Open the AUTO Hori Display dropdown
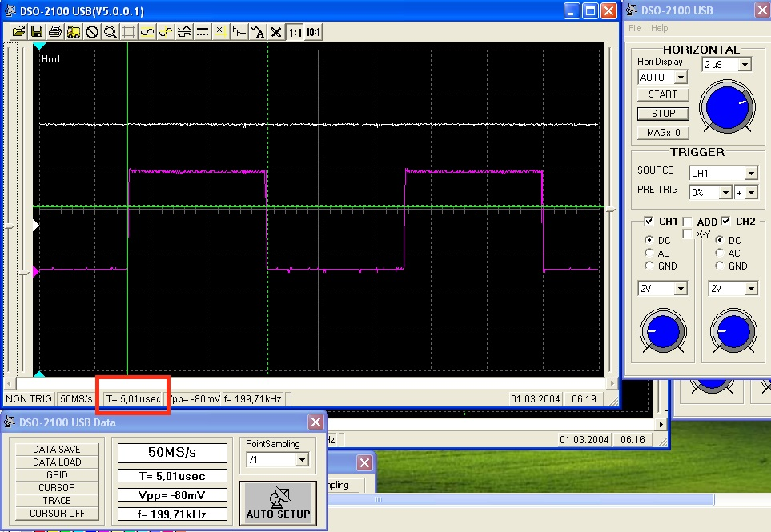The image size is (771, 532). (x=681, y=77)
